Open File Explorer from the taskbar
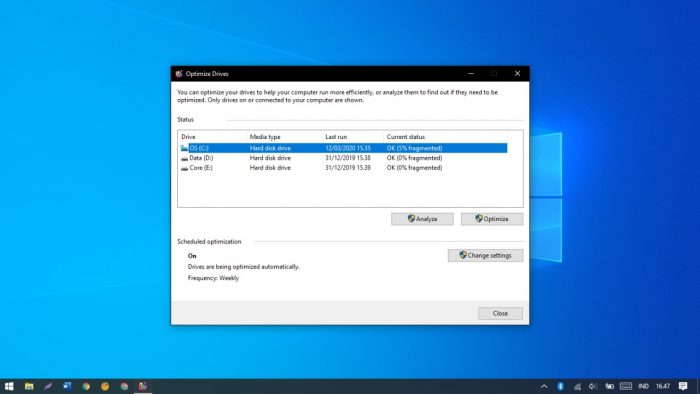 pos(29,386)
